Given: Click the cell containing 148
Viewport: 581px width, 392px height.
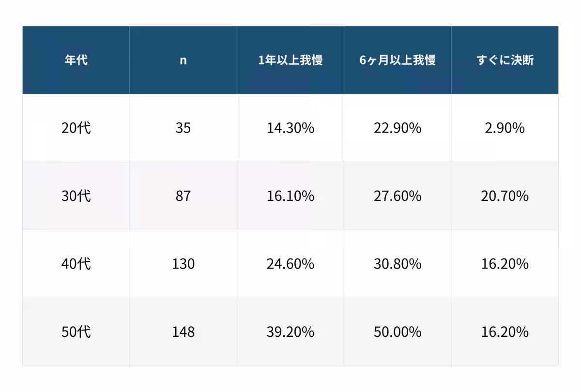Looking at the screenshot, I should tap(183, 332).
